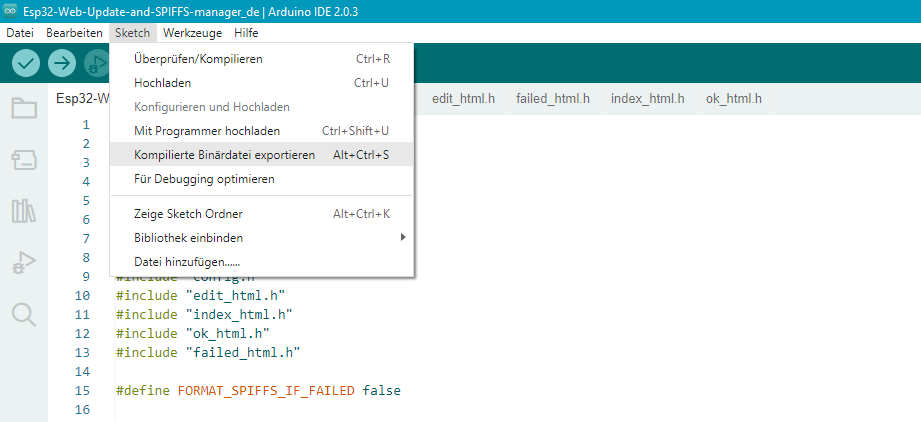
Task: Choose Kompilierte Binärdatei exportieren
Action: (x=262, y=155)
